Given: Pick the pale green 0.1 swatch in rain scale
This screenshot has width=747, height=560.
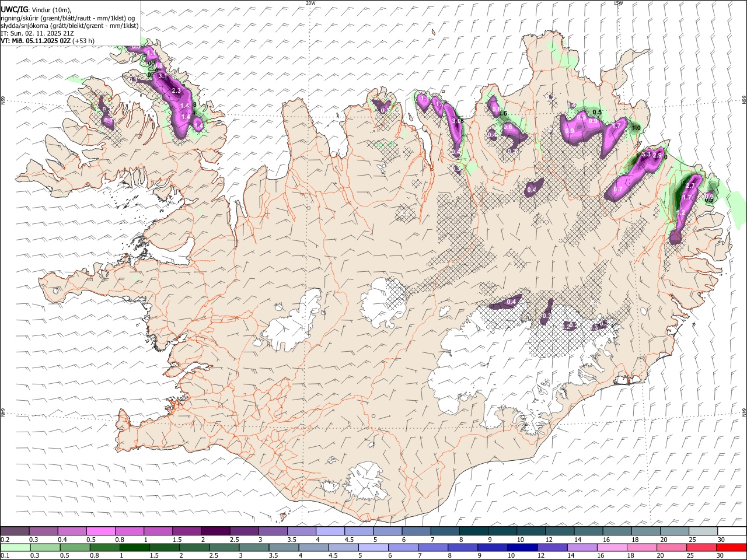Looking at the screenshot, I should click(16, 547).
